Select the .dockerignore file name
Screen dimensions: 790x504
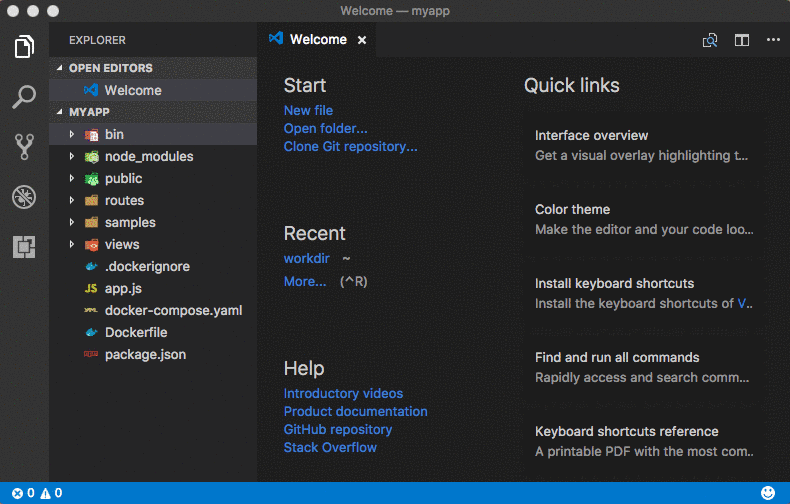[147, 267]
